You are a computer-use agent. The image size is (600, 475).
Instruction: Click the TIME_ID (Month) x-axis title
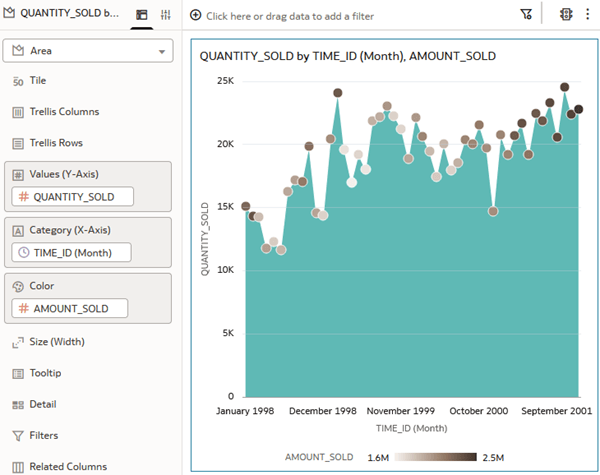point(411,428)
